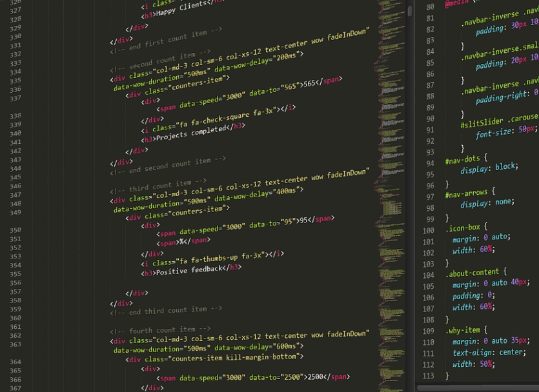This screenshot has width=539, height=392.
Task: Click the .why-item selector
Action: pyautogui.click(x=462, y=330)
